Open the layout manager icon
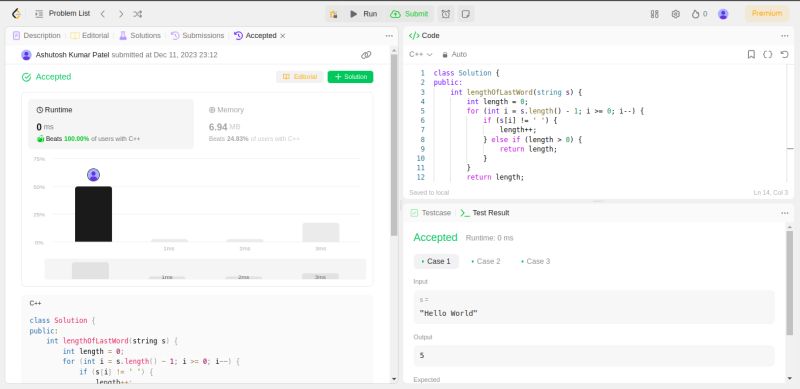The image size is (800, 389). pos(655,14)
